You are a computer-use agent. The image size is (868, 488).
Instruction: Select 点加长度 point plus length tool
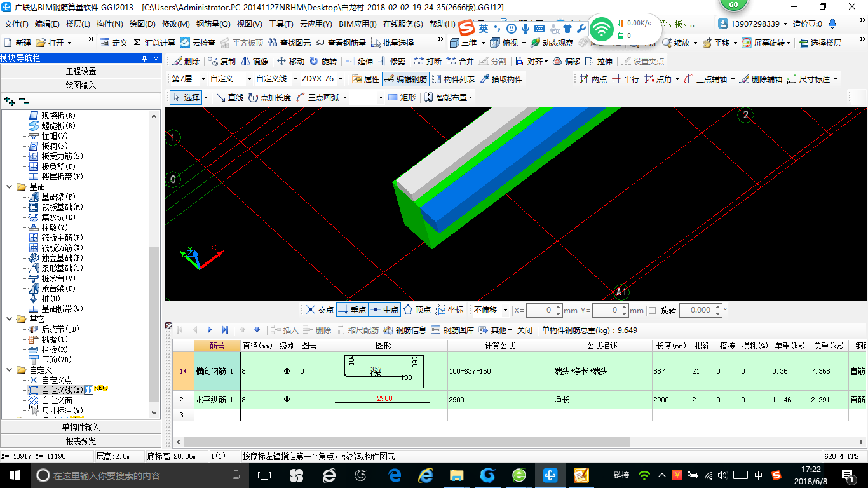[x=269, y=97]
